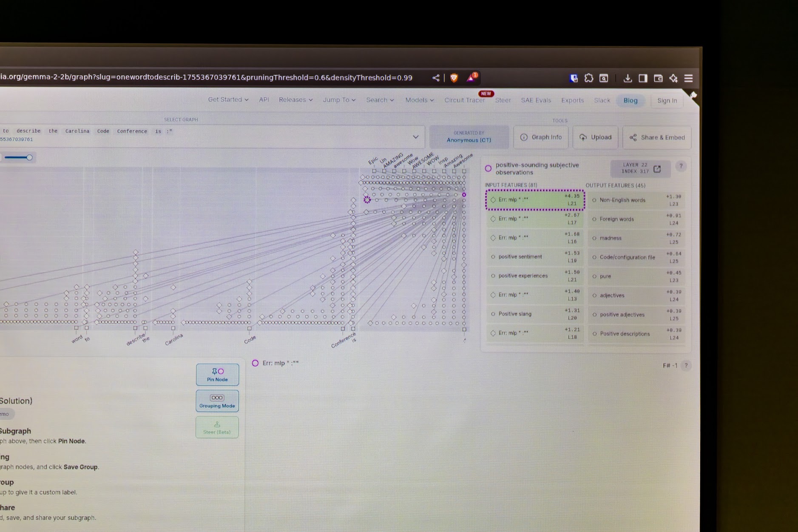Open SAE Evals page
This screenshot has height=532, width=798.
coord(536,100)
